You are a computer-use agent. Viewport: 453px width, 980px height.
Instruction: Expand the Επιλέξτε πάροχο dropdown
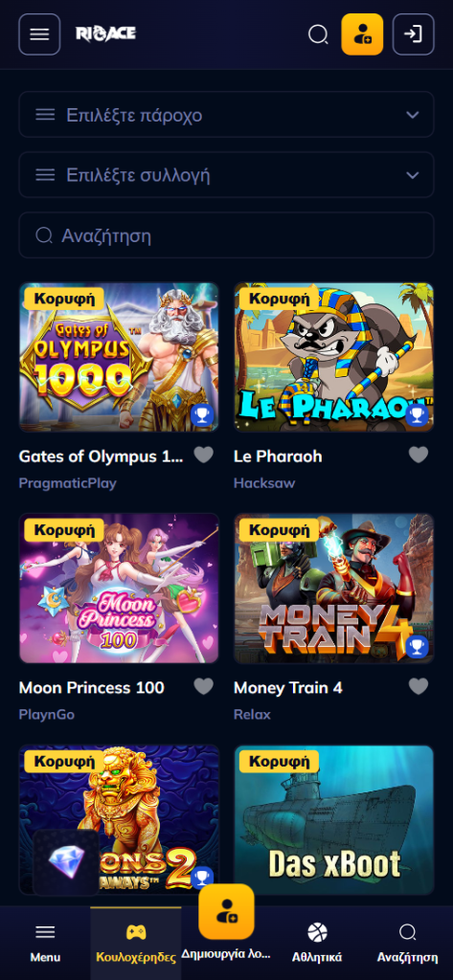(226, 115)
